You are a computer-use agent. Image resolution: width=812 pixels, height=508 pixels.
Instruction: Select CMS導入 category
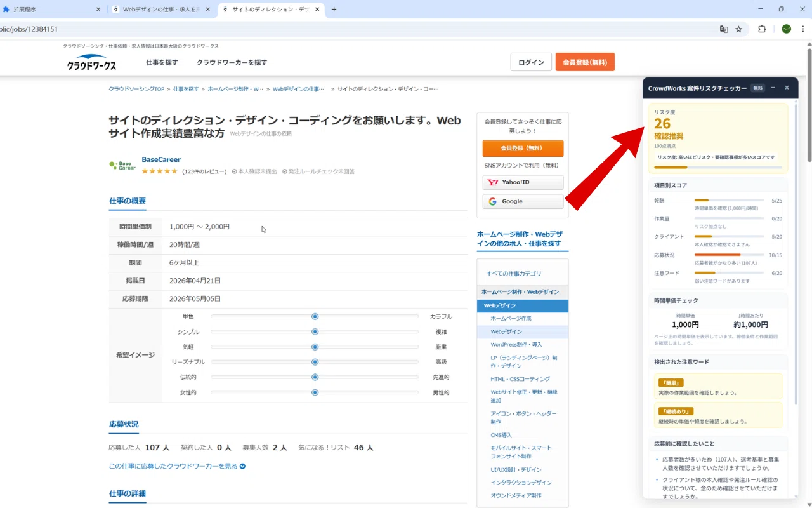pos(501,435)
